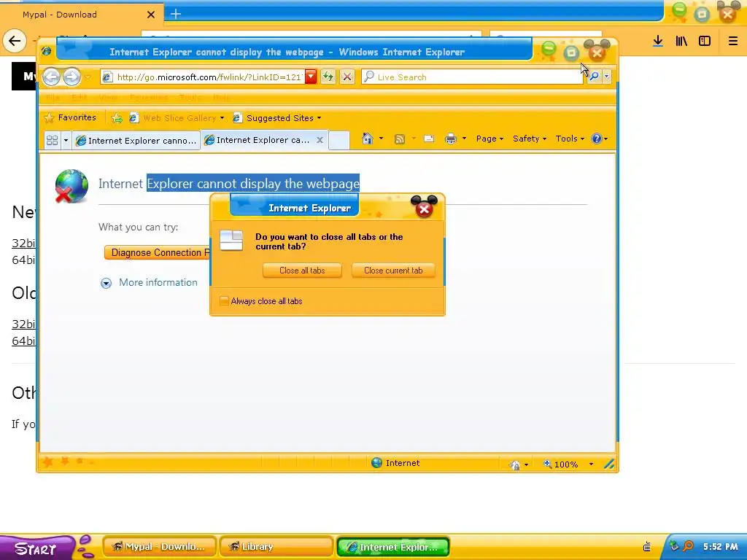Click the orange magnifier tray icon
The height and width of the screenshot is (560, 747).
[688, 546]
